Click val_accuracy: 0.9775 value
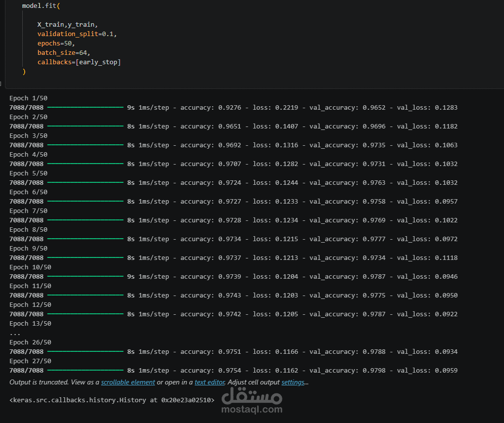504x423 pixels. click(348, 296)
